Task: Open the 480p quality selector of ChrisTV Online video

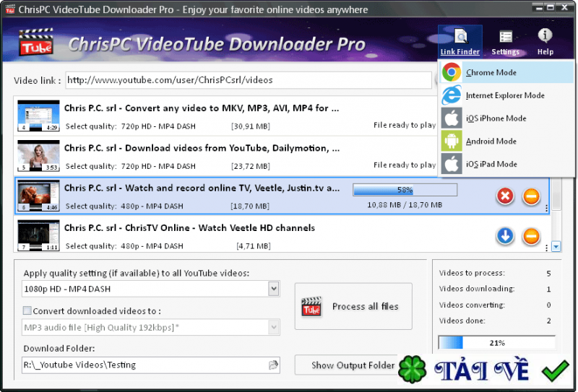Action: (x=152, y=246)
